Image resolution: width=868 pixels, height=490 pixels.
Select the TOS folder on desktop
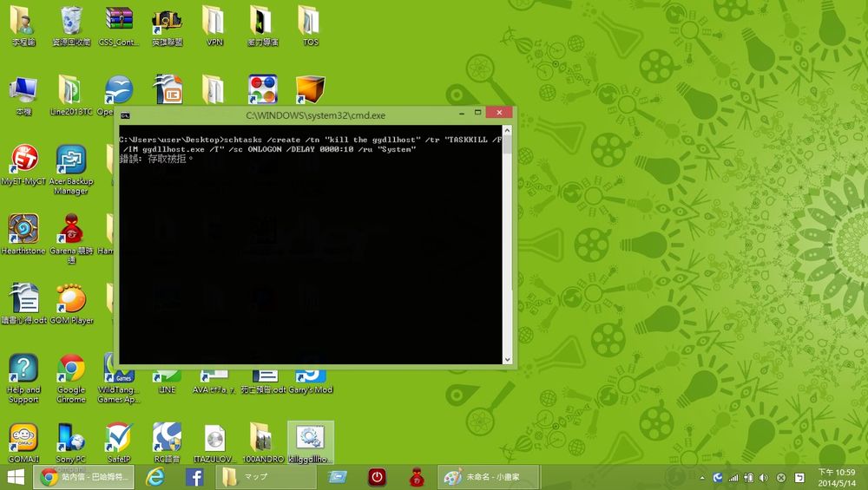point(310,25)
